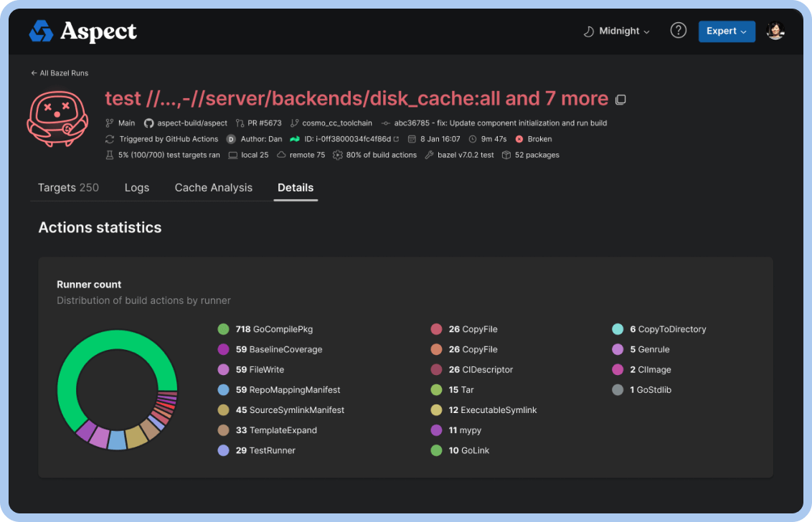Select the 33 TemplateExpand legend entry
This screenshot has width=812, height=522.
pos(268,430)
